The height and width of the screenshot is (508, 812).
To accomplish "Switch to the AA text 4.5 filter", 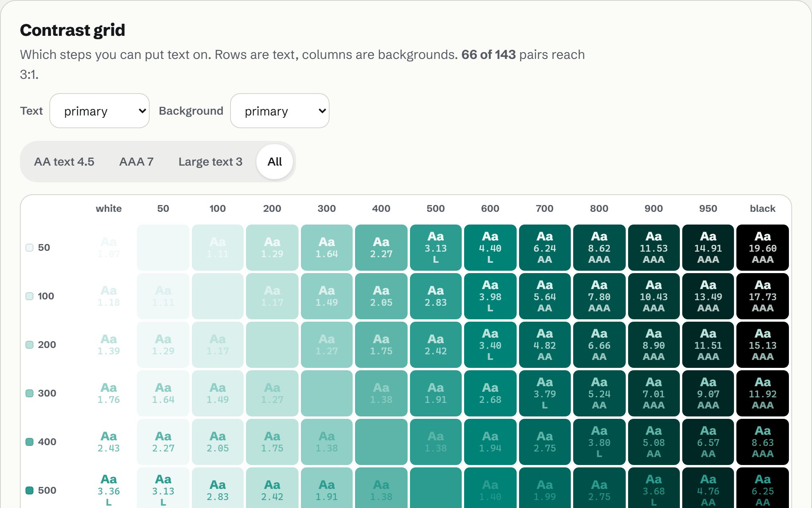I will pos(64,162).
